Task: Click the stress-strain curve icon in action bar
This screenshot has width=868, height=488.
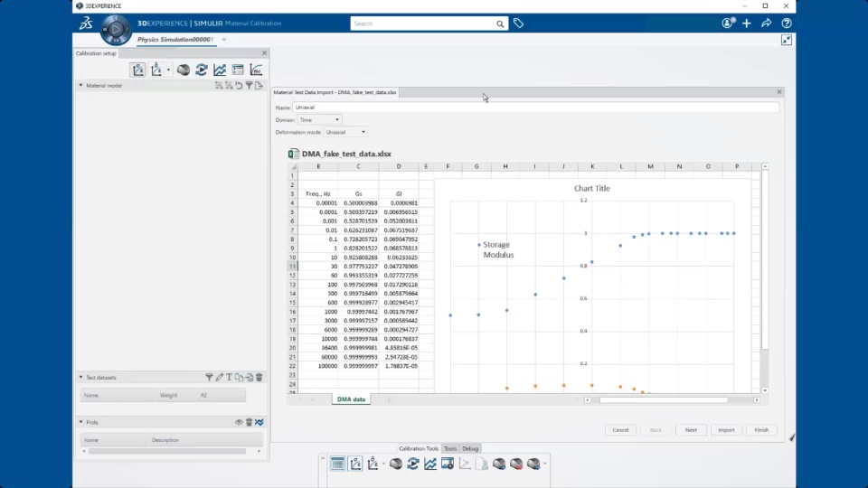Action: click(355, 464)
